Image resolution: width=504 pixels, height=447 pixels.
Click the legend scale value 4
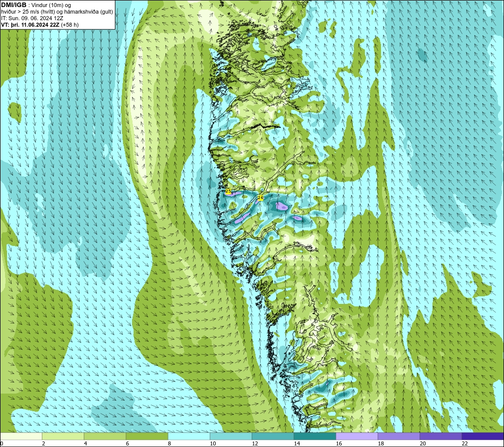click(x=86, y=443)
